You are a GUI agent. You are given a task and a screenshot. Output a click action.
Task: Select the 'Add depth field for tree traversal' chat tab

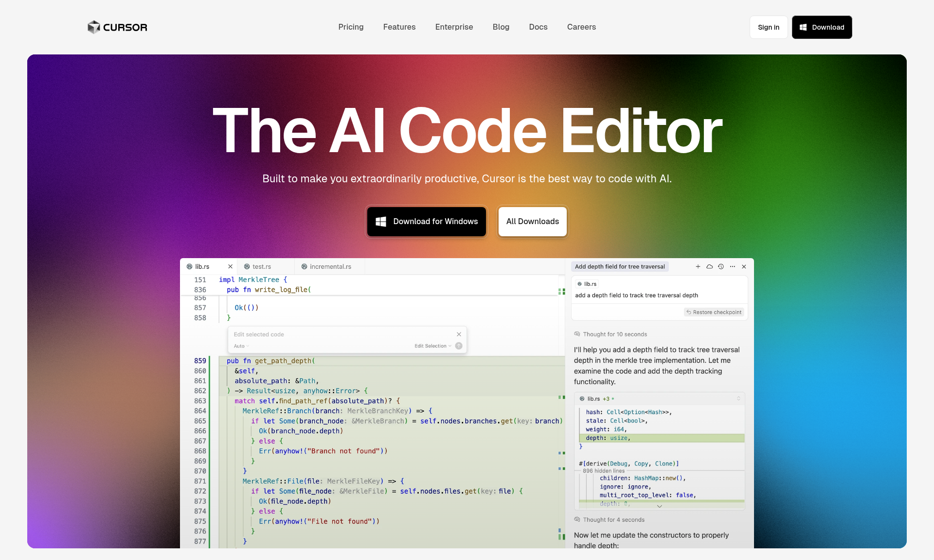click(620, 266)
